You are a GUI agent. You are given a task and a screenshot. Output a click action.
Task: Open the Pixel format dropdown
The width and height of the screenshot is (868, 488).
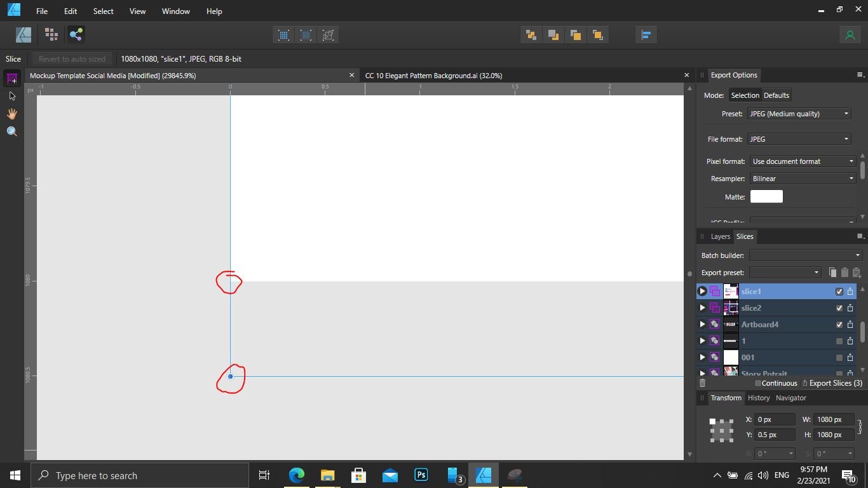(x=803, y=161)
